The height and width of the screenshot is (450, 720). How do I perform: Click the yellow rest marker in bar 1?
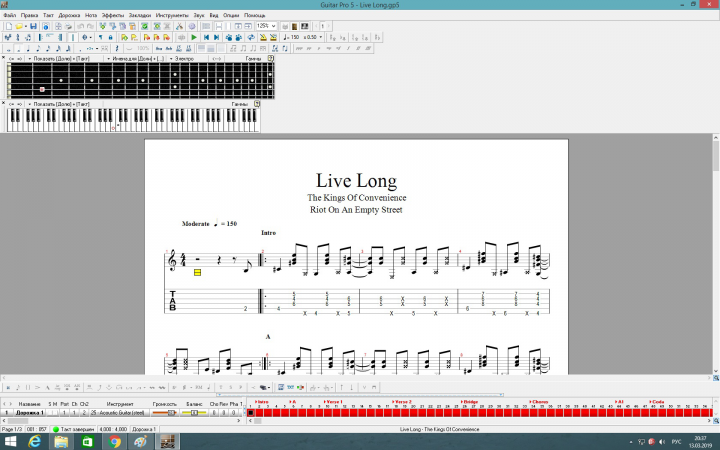[197, 273]
